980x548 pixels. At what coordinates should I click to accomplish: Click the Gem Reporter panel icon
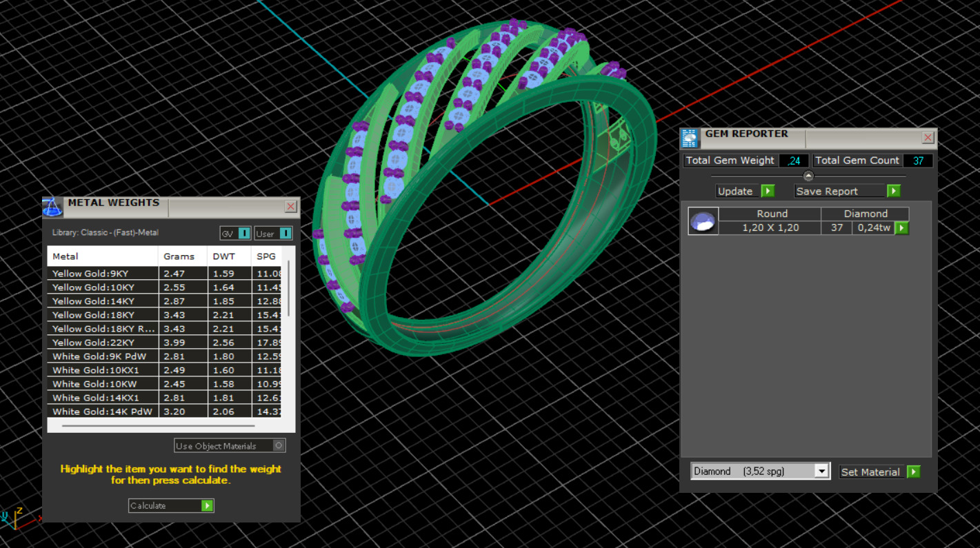690,139
